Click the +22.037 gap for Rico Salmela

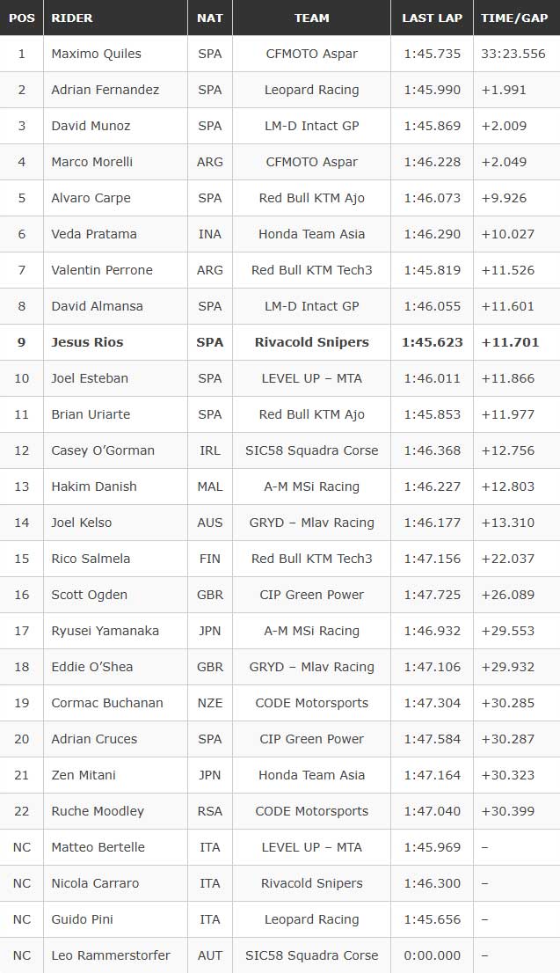point(507,559)
